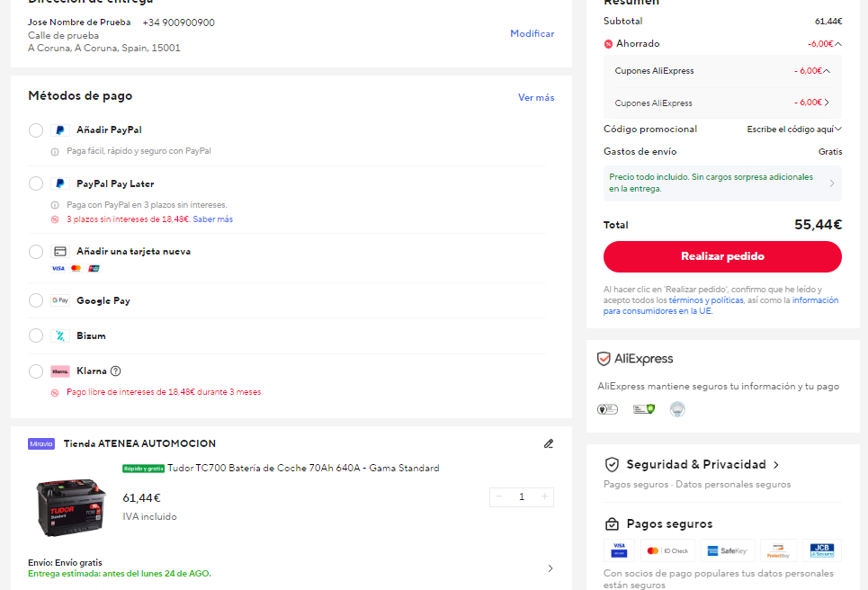
Task: Click the Mastercard logo under new card
Action: click(76, 268)
